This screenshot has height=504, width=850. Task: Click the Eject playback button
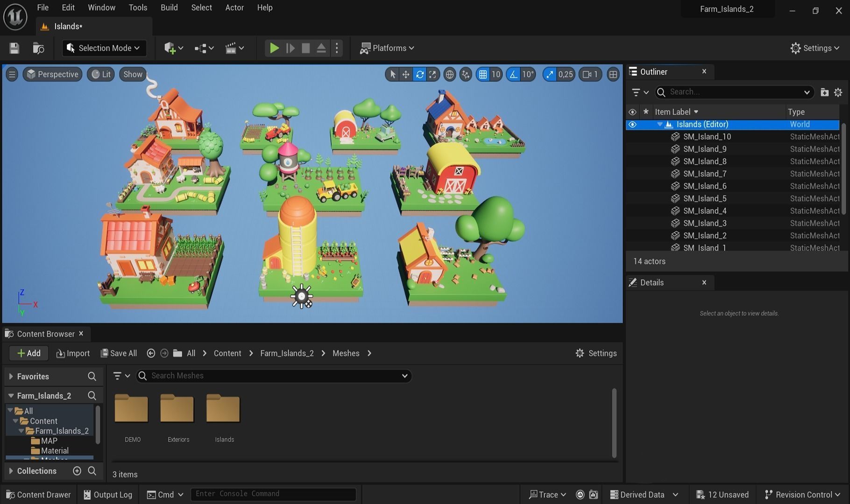[321, 48]
